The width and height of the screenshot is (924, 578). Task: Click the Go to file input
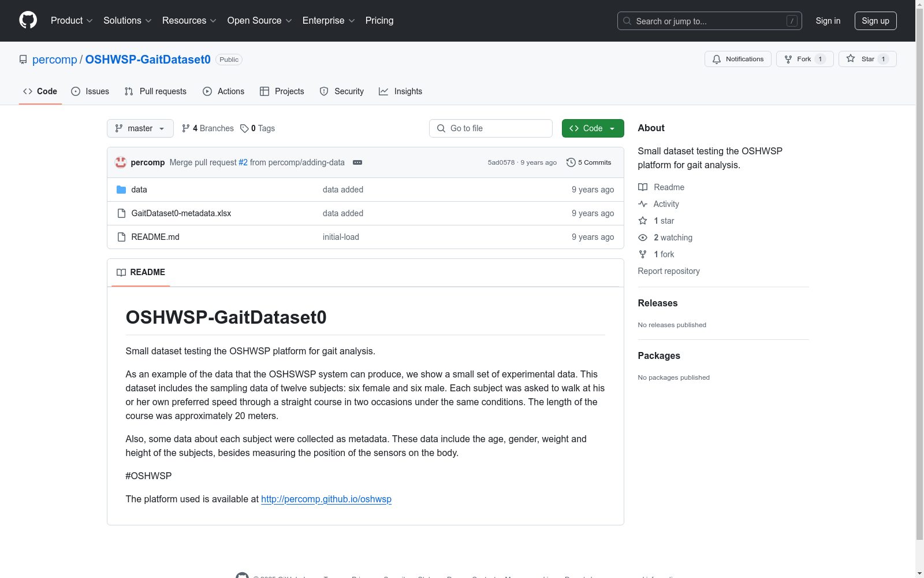(x=491, y=128)
